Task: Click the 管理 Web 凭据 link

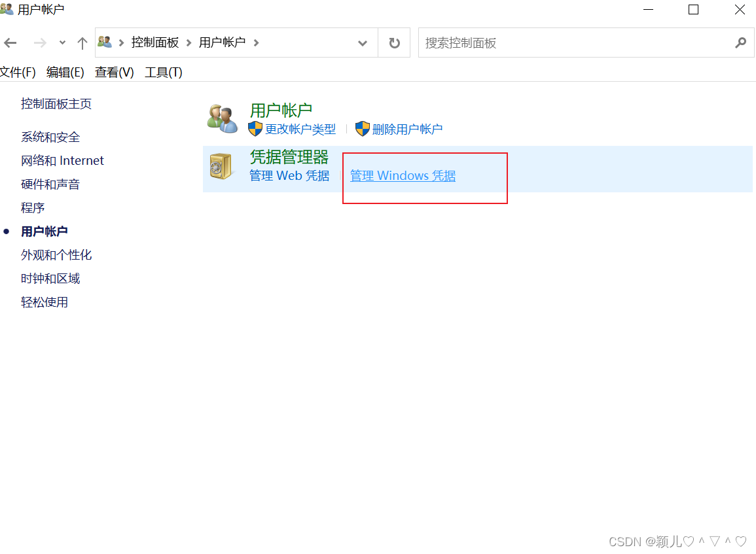Action: coord(289,175)
